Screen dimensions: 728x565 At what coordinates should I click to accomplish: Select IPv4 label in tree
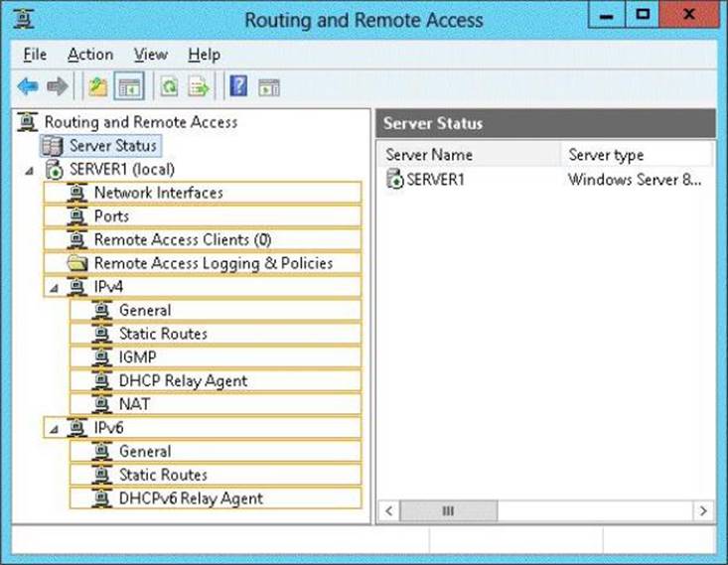click(108, 287)
